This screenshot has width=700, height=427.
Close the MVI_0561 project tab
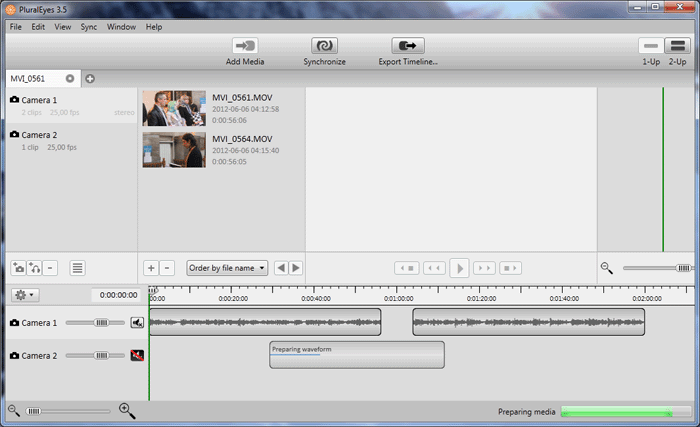pyautogui.click(x=70, y=79)
